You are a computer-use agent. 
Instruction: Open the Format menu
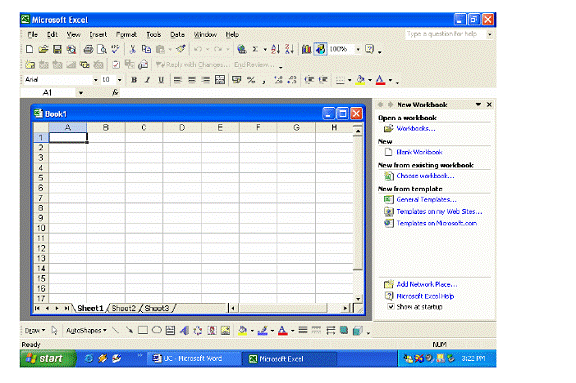click(x=126, y=35)
